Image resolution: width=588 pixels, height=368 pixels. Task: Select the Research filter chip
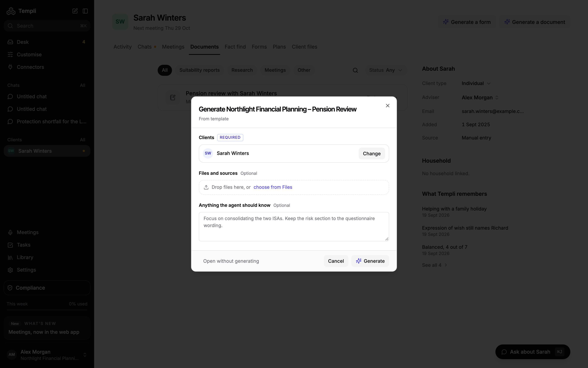tap(242, 70)
